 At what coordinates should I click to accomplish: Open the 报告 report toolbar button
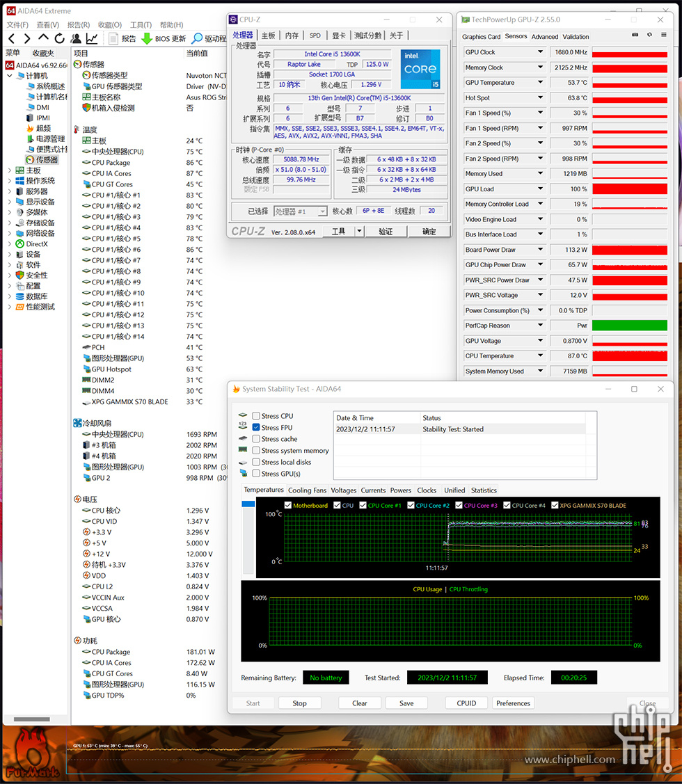pyautogui.click(x=122, y=38)
